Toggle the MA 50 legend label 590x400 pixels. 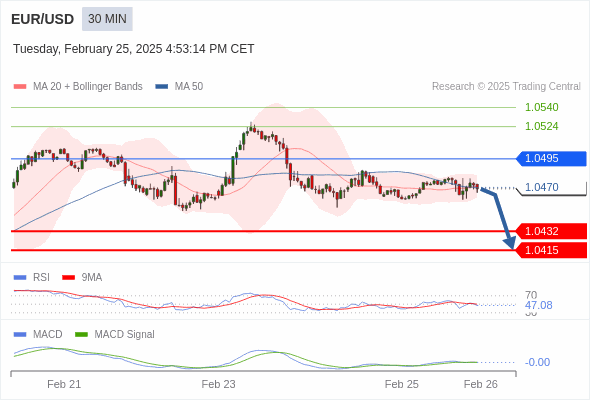[x=189, y=87]
